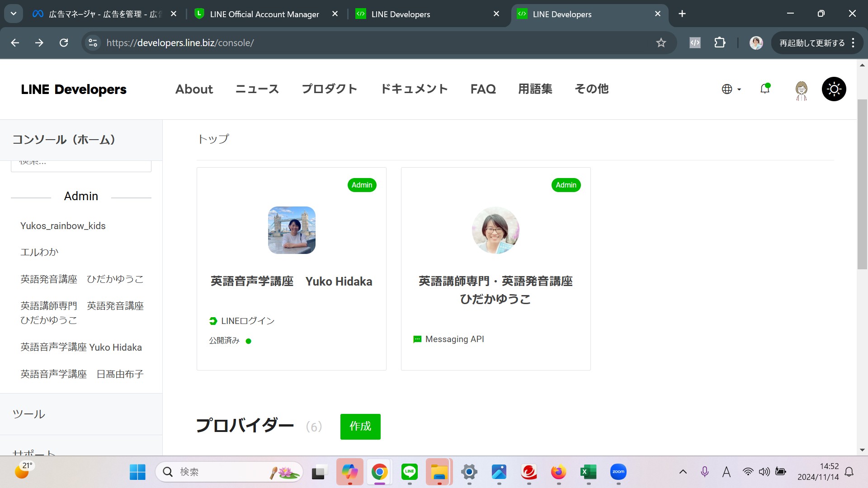Viewport: 868px width, 488px height.
Task: Open Yukos_rainbow_kids provider
Action: (63, 226)
